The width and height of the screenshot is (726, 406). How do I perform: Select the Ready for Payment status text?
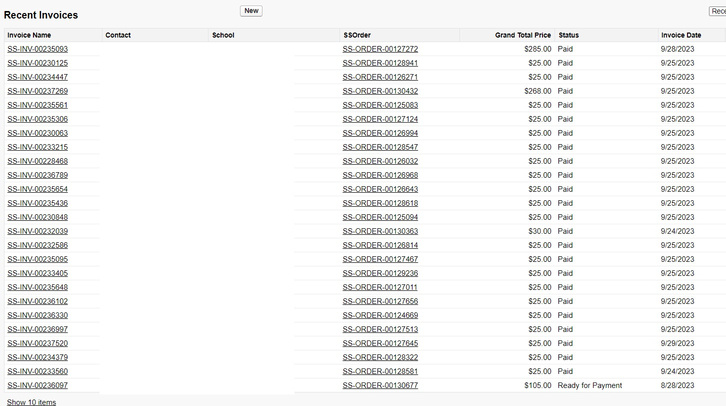point(590,385)
